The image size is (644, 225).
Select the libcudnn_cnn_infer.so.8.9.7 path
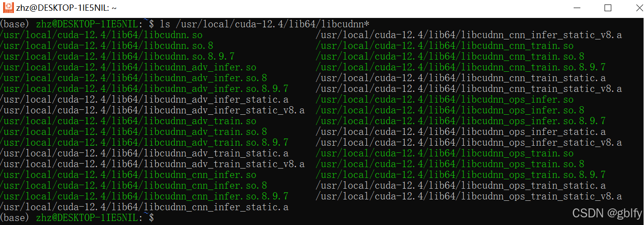coord(144,196)
